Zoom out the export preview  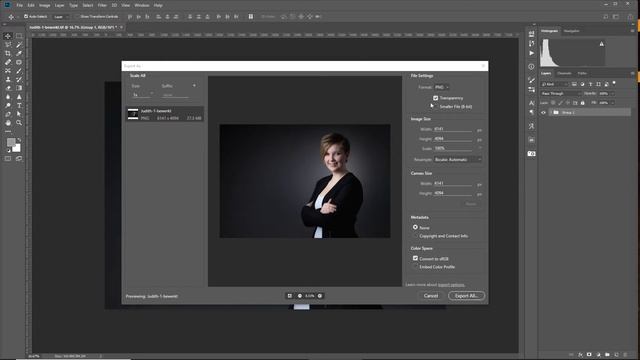(300, 296)
